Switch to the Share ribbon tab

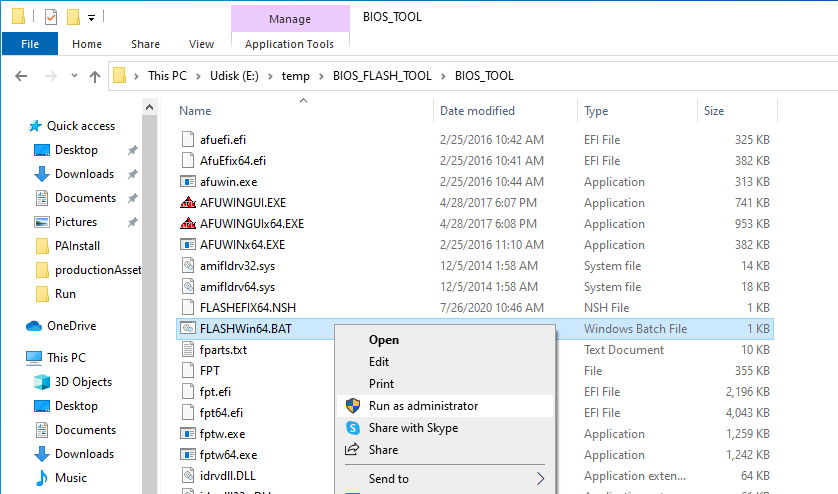pyautogui.click(x=145, y=44)
